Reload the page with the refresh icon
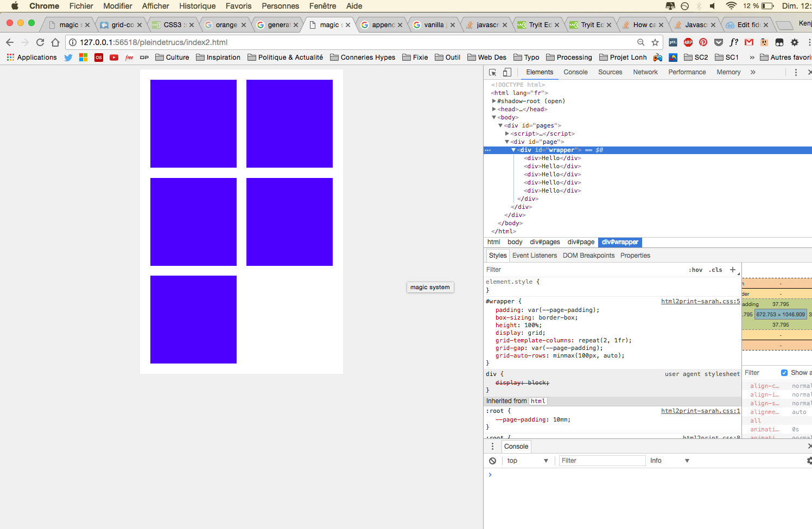812x529 pixels. (40, 42)
